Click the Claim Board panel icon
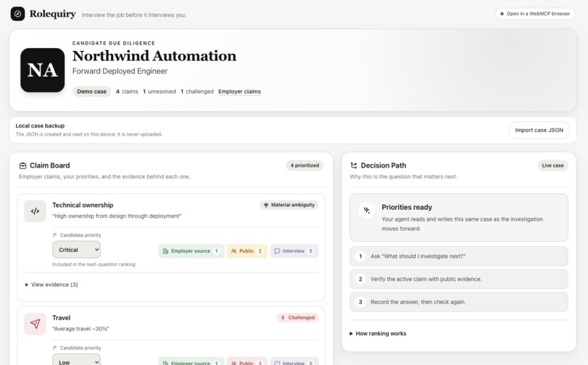Screen dimensions: 588x365 point(23,165)
